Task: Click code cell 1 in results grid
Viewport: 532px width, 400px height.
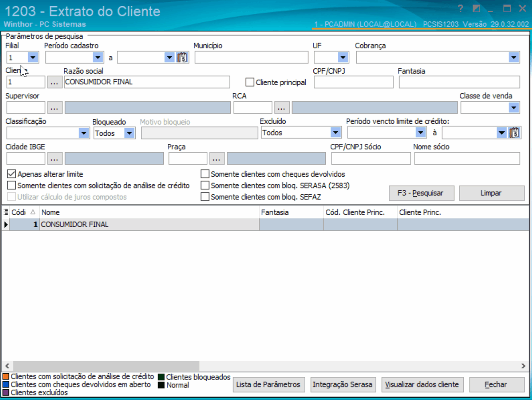Action: pyautogui.click(x=25, y=225)
